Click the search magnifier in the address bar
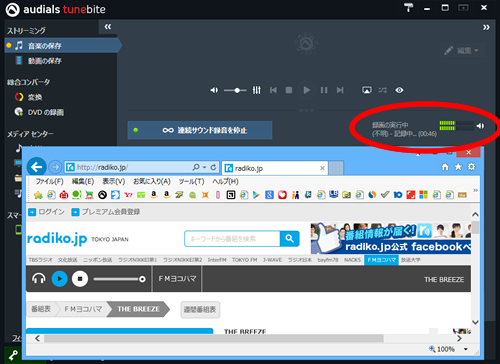The height and width of the screenshot is (364, 500). tap(196, 167)
